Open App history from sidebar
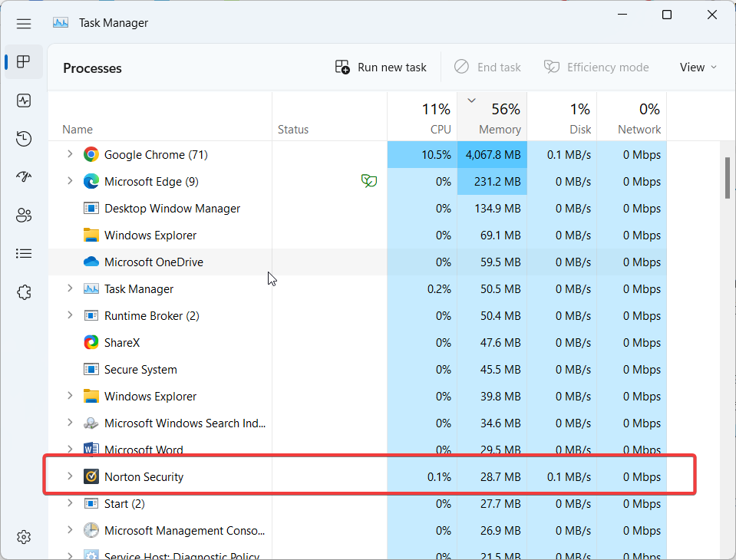This screenshot has width=736, height=560. click(24, 139)
